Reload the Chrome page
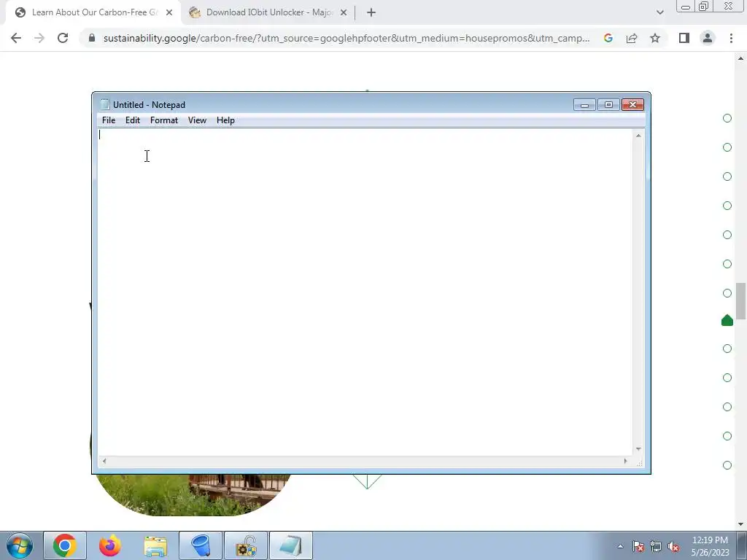The height and width of the screenshot is (560, 747). tap(63, 38)
